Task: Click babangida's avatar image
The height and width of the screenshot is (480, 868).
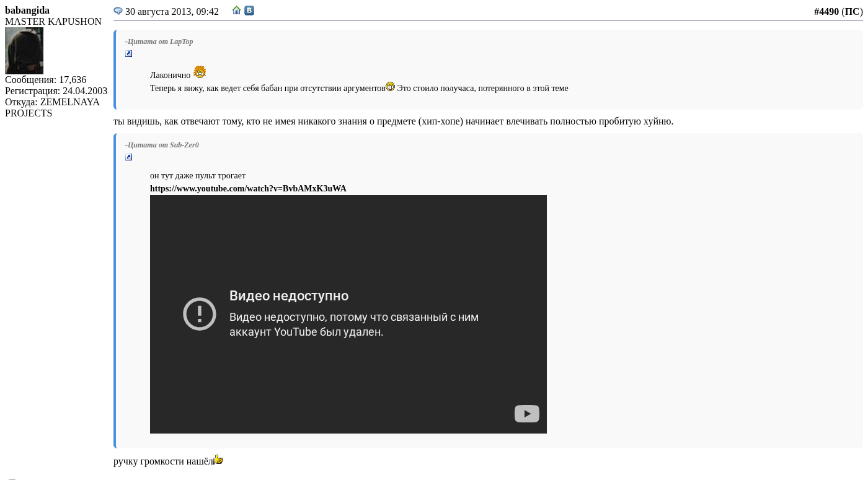Action: coord(24,51)
